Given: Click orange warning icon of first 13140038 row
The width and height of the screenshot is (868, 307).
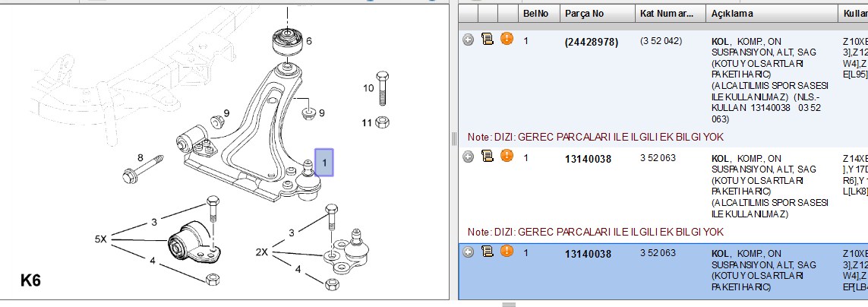Looking at the screenshot, I should (507, 156).
